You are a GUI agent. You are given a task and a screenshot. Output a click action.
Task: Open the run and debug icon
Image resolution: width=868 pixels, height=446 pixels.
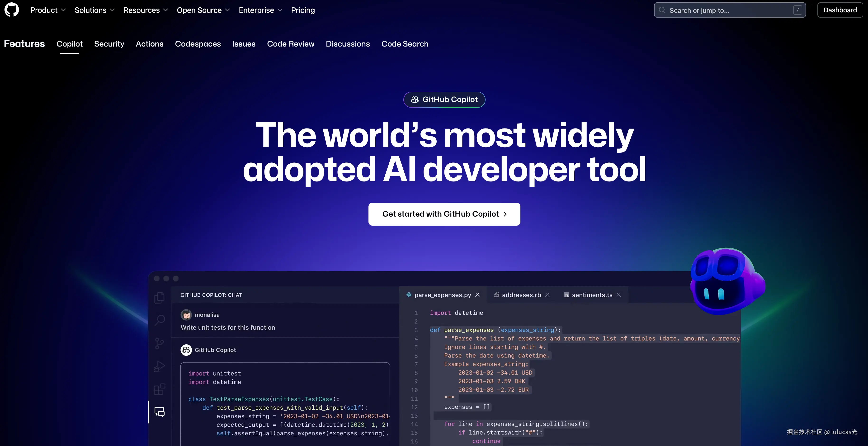(159, 366)
